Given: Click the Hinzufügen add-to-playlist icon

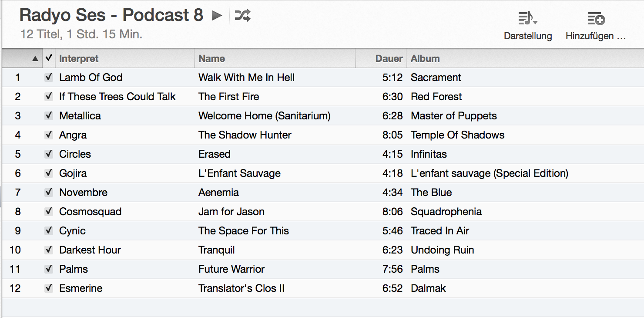Looking at the screenshot, I should [x=596, y=18].
